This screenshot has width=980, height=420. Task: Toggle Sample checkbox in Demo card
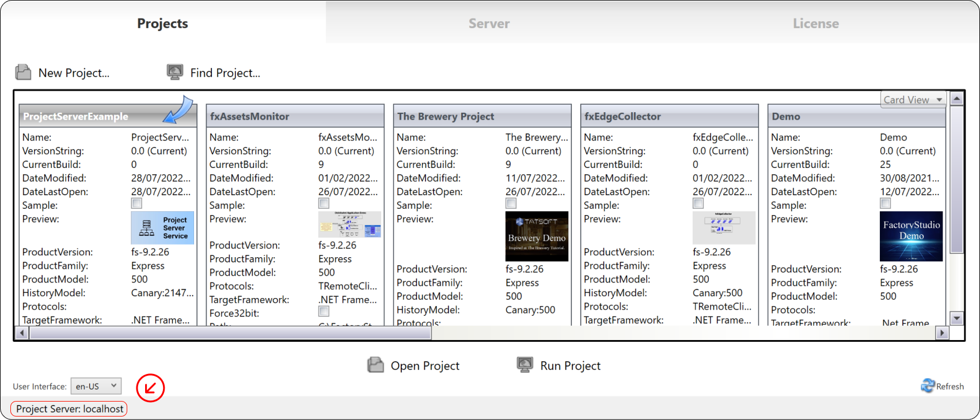(x=886, y=203)
